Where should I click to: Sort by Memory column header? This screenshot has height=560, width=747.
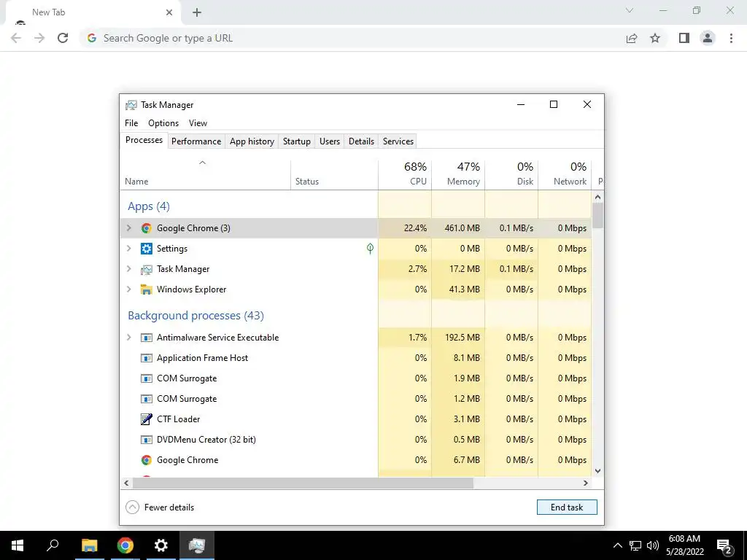[458, 174]
